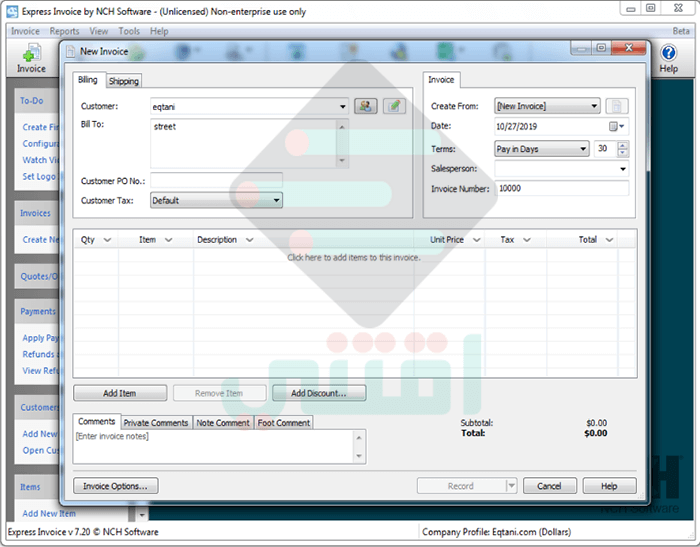Screen dimensions: 700x547
Task: Open the Terms Pay in Days dropdown
Action: click(583, 149)
